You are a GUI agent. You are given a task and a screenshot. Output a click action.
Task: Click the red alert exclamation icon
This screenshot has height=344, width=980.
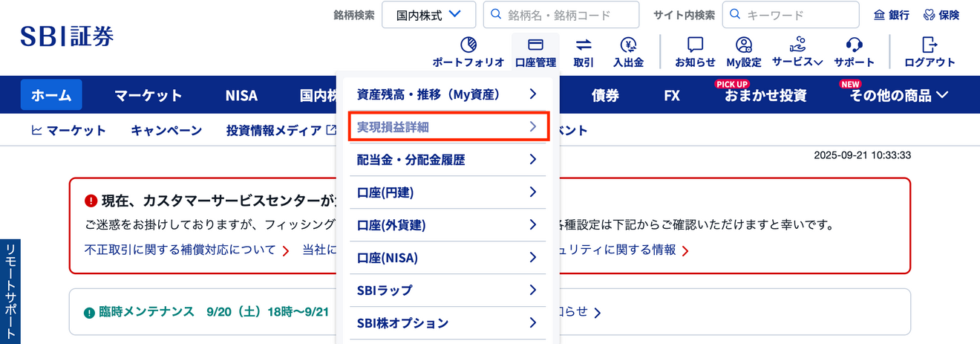click(x=91, y=200)
